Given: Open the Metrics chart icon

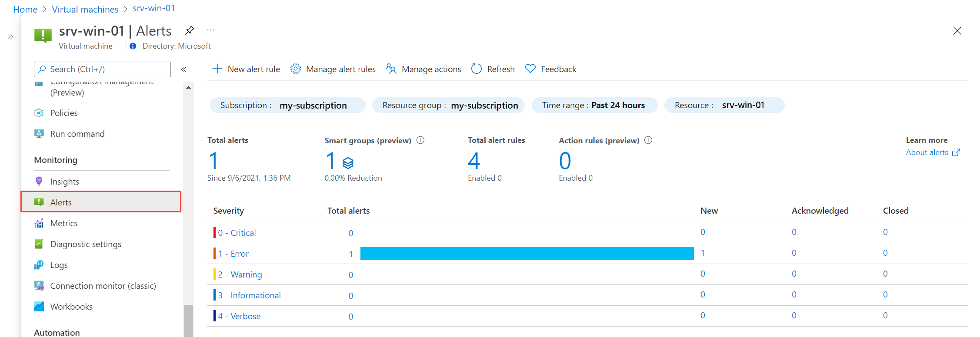Looking at the screenshot, I should point(39,223).
